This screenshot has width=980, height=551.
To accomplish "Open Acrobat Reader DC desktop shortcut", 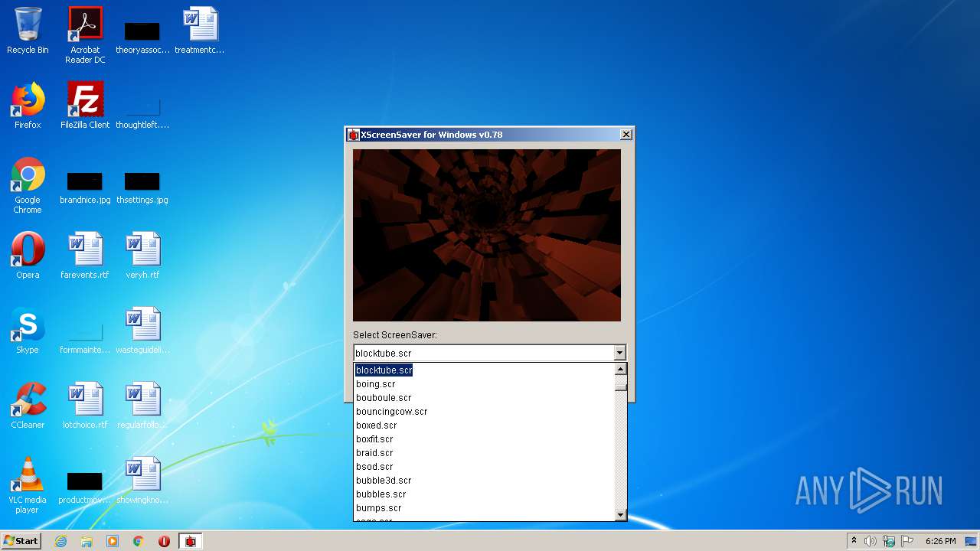I will tap(85, 34).
